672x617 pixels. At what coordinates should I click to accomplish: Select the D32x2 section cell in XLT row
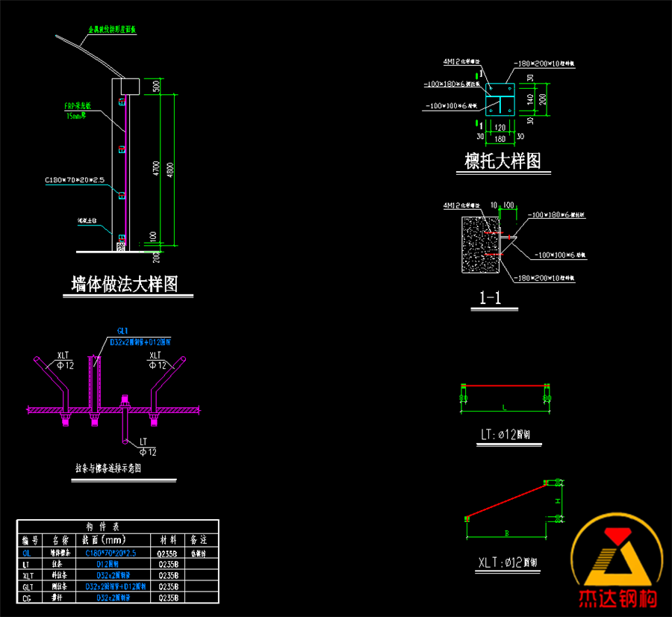coord(113,576)
